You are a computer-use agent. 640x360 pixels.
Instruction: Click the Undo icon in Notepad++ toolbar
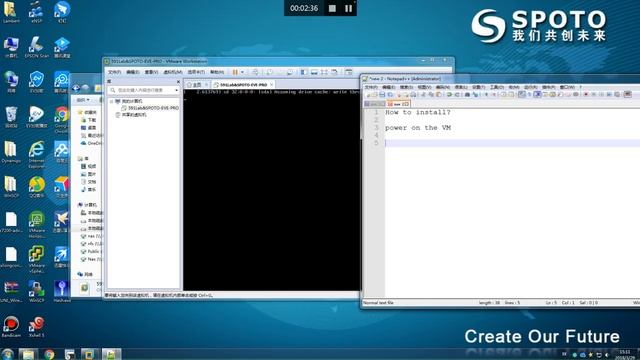pos(449,95)
